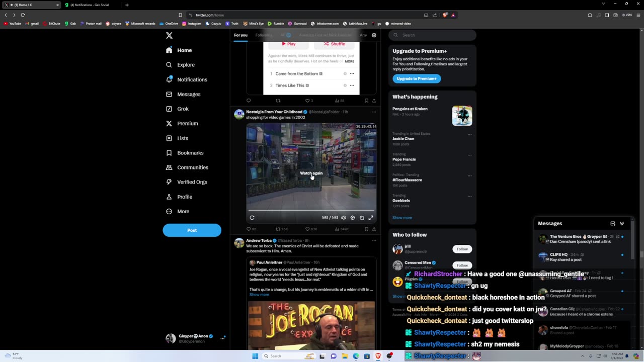Open Verified Orgs in the sidebar
Image resolution: width=644 pixels, height=362 pixels.
click(187, 182)
